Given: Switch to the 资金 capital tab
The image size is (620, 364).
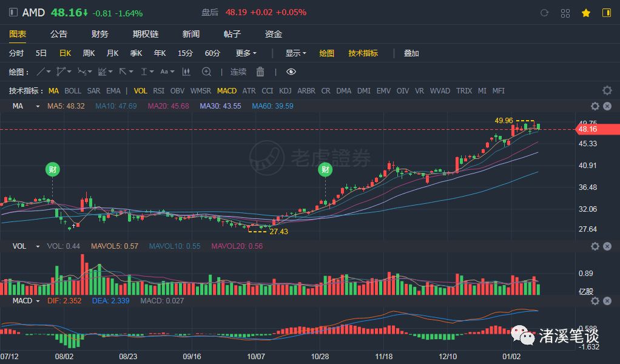Looking at the screenshot, I should point(273,34).
